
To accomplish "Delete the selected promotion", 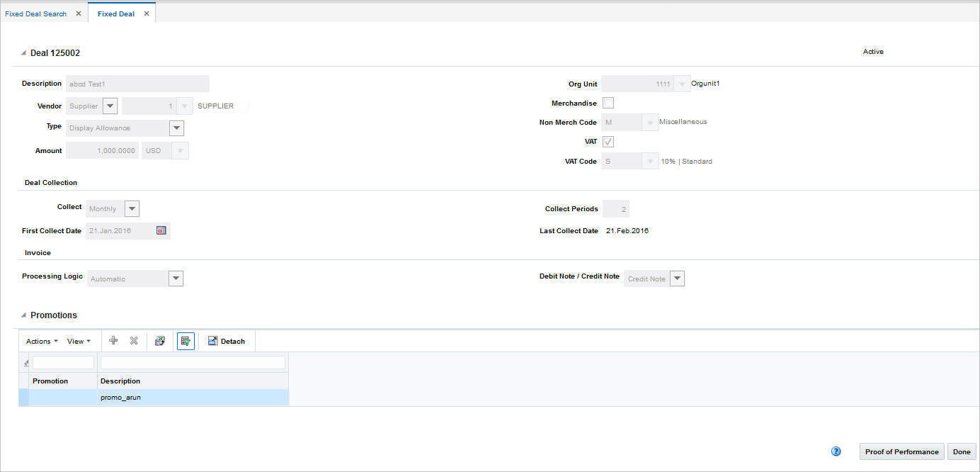I will pos(135,341).
